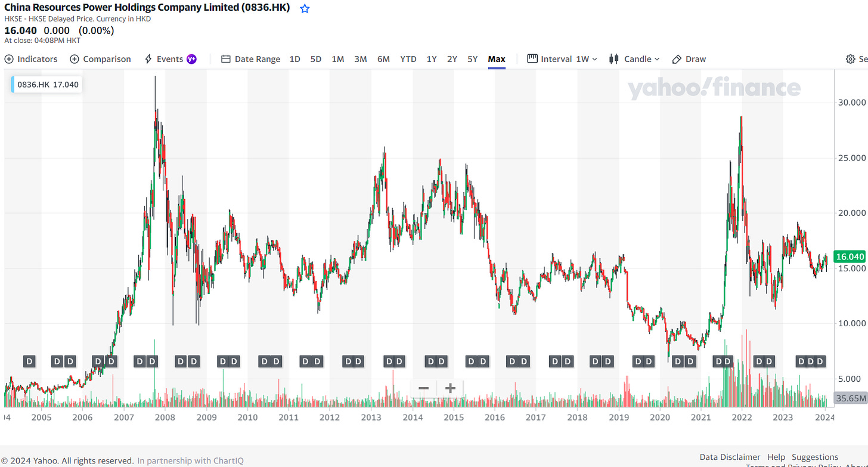The image size is (868, 467).
Task: Toggle the purple Y+ events badge
Action: coord(191,59)
